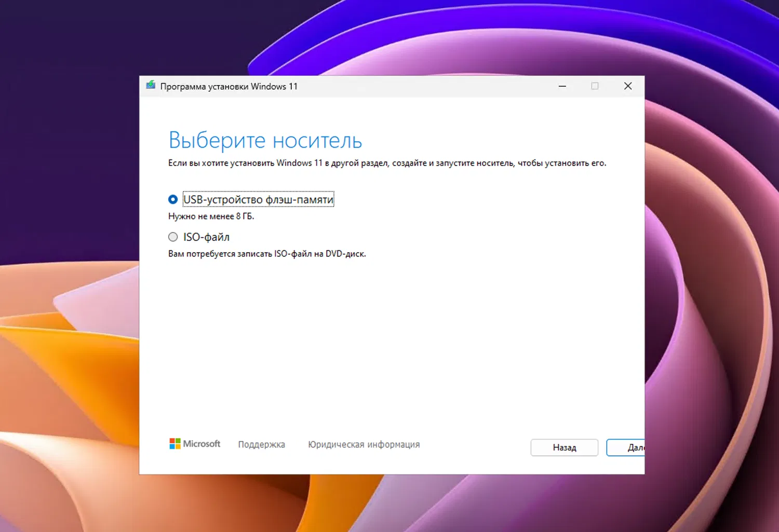Click the heading Выберите носитель
779x532 pixels.
click(265, 140)
